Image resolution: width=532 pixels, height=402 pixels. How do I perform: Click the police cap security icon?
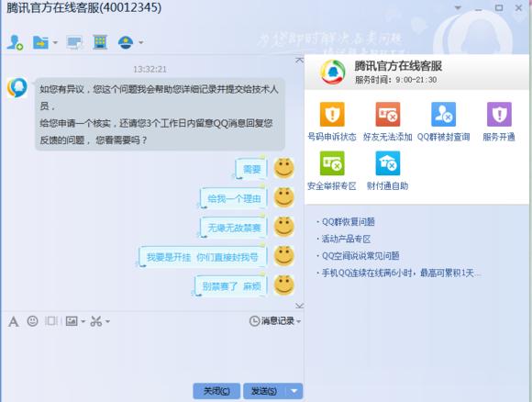[x=126, y=42]
